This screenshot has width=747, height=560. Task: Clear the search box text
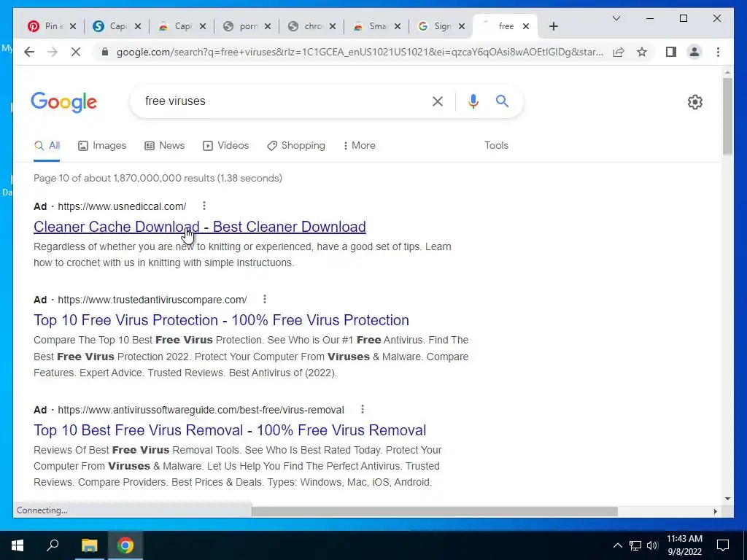coord(438,101)
